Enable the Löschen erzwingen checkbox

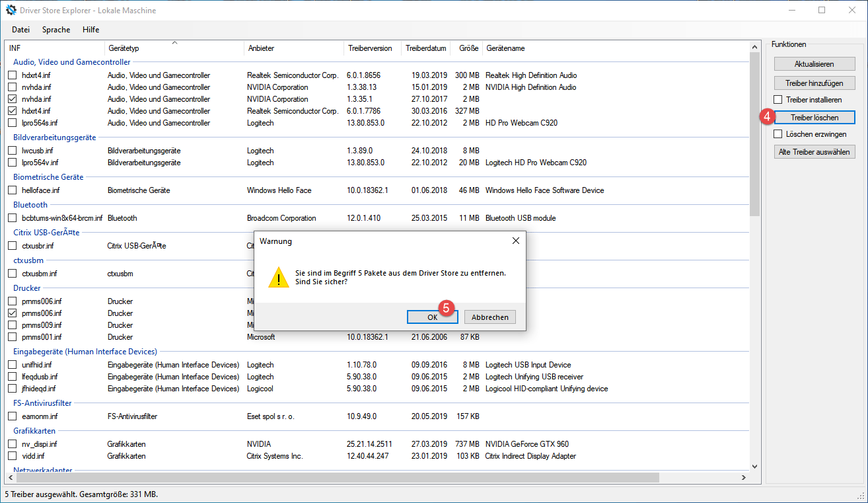point(778,134)
